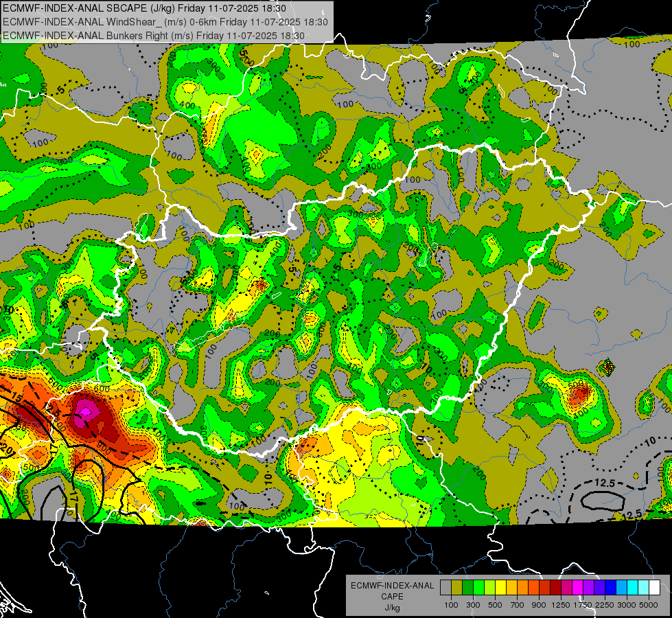The width and height of the screenshot is (672, 618).
Task: Click the legend label CAPE
Action: coord(392,597)
